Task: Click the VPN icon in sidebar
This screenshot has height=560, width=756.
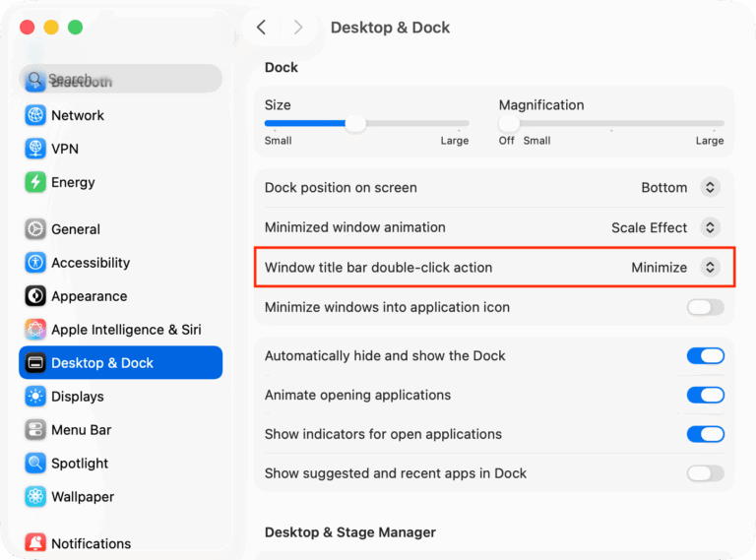Action: tap(35, 149)
